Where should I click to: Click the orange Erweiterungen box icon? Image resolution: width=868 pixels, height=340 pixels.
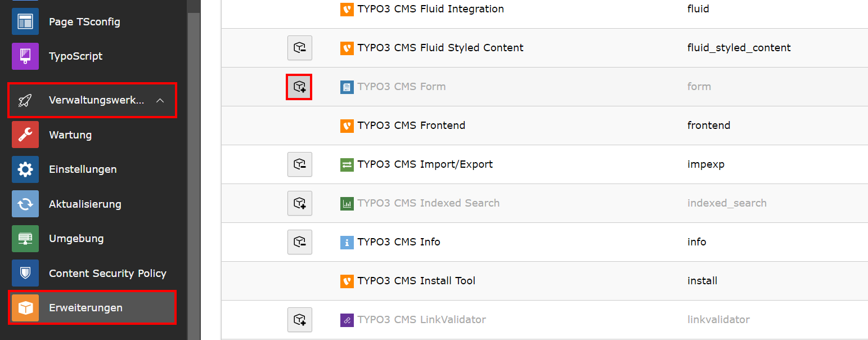[x=25, y=308]
